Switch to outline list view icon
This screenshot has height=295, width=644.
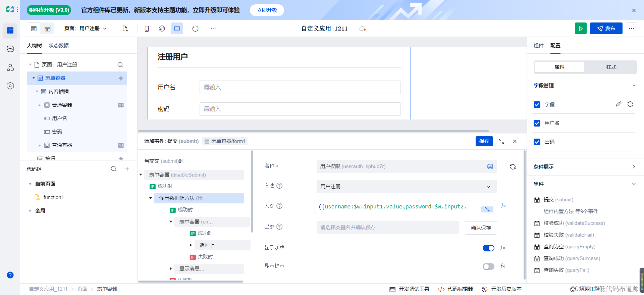pos(34,29)
